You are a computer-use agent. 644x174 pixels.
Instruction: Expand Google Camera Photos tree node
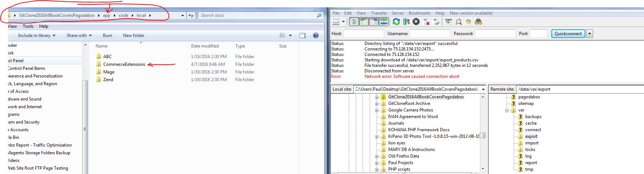(x=377, y=110)
